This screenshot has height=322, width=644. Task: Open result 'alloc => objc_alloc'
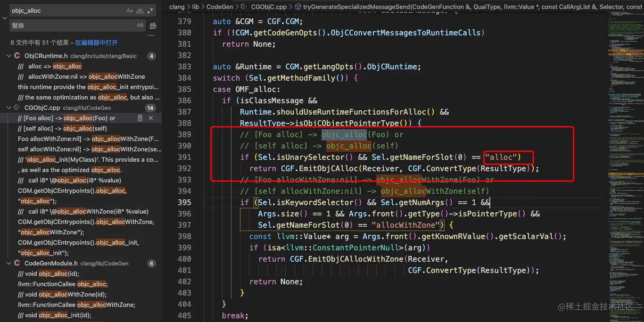pyautogui.click(x=50, y=66)
